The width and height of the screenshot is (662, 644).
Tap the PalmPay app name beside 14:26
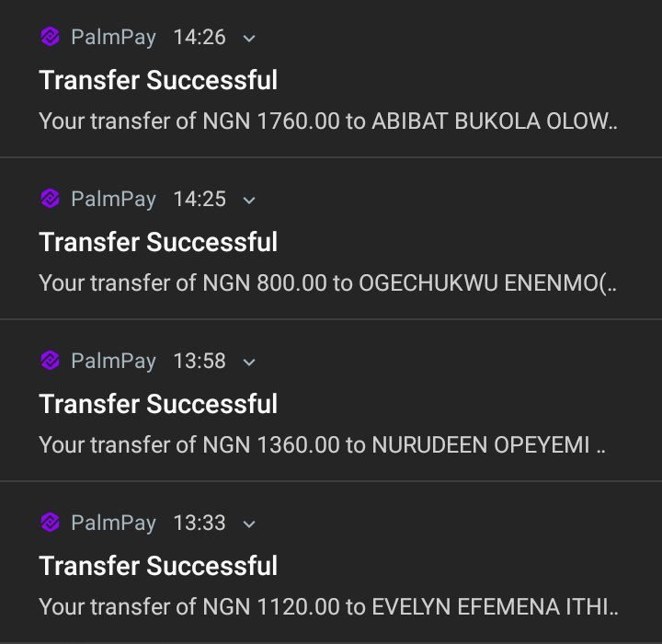point(114,38)
